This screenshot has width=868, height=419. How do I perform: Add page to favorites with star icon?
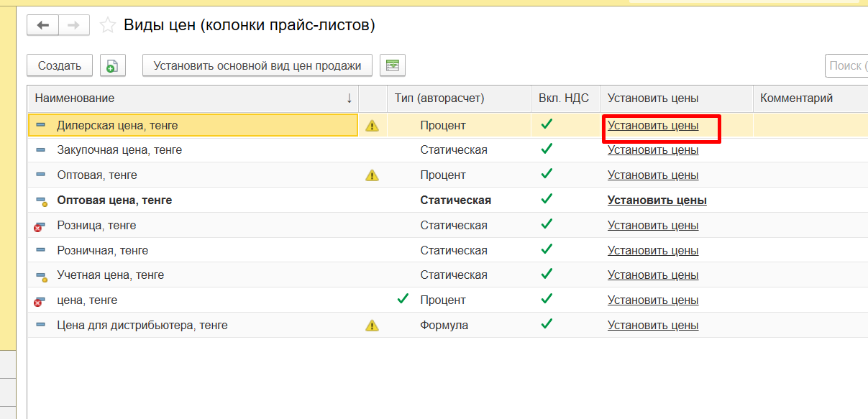(108, 26)
